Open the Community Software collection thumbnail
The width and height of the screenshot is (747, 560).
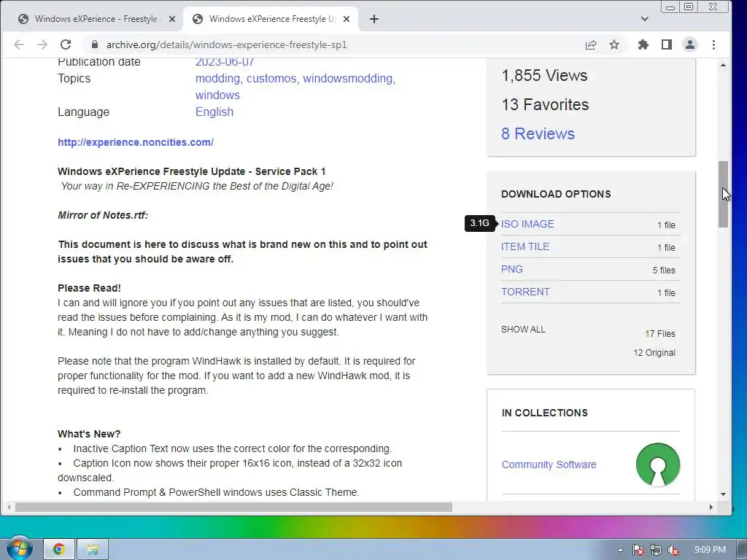tap(658, 464)
